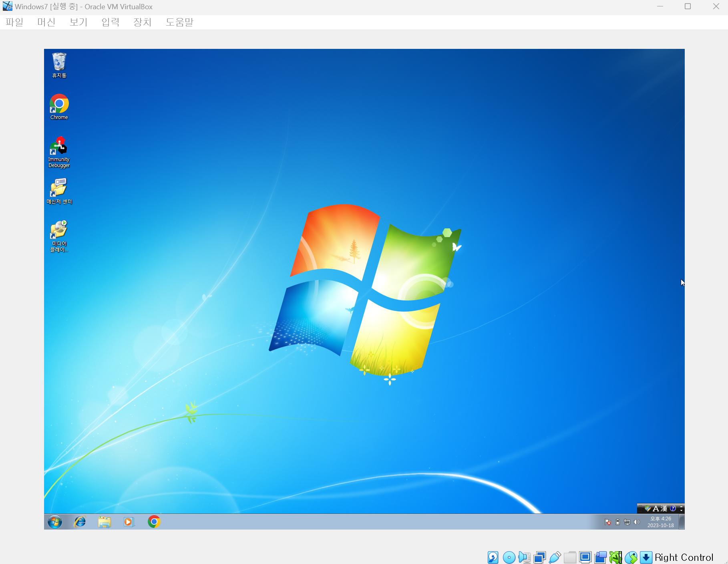Click the VirtualBox title bar app icon
The width and height of the screenshot is (728, 564).
[7, 6]
